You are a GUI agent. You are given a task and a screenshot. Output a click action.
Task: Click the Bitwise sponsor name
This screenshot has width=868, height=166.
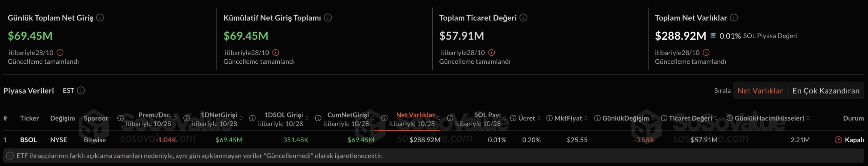point(95,140)
